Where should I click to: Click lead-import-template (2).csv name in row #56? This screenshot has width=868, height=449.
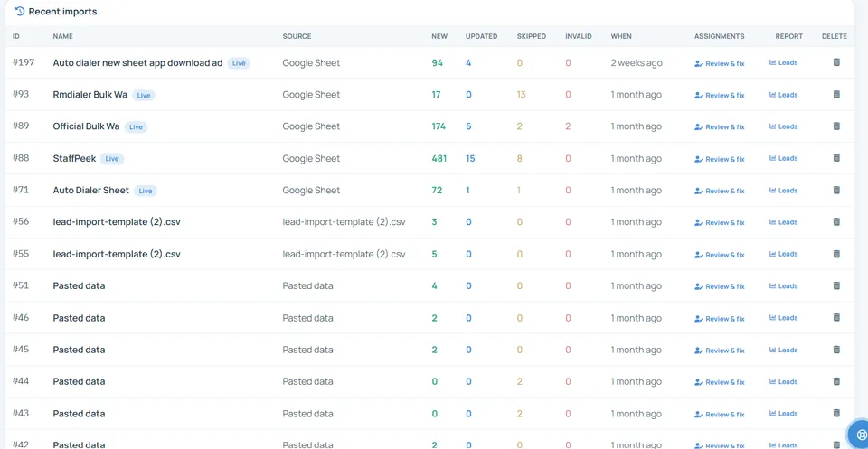click(x=117, y=221)
